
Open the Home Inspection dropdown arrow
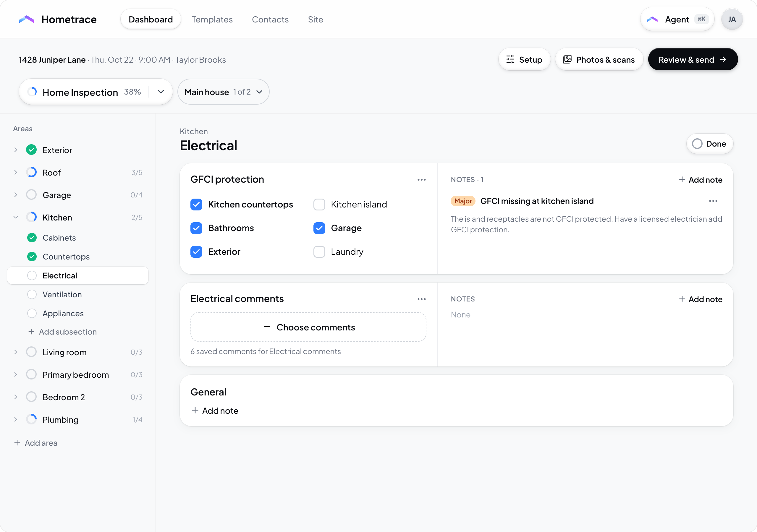tap(161, 92)
